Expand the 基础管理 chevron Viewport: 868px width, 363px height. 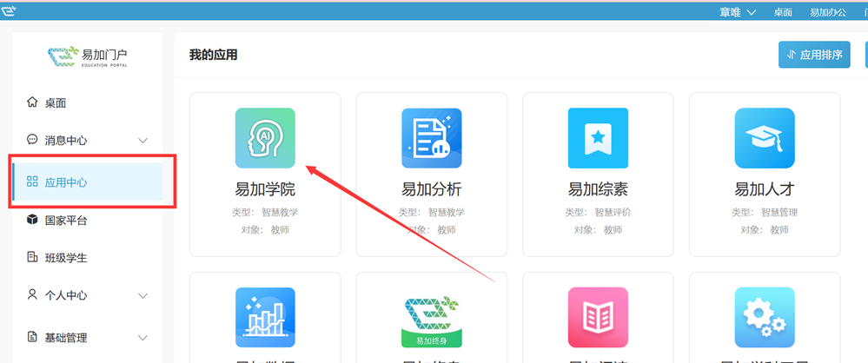142,338
